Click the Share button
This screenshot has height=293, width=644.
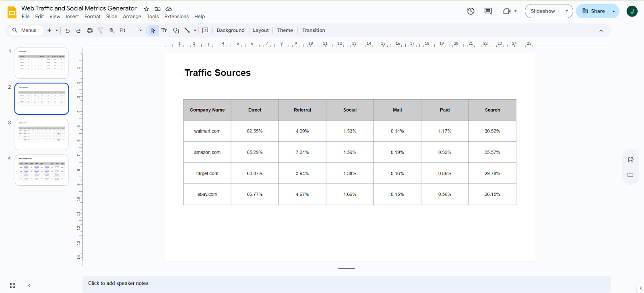pyautogui.click(x=593, y=11)
